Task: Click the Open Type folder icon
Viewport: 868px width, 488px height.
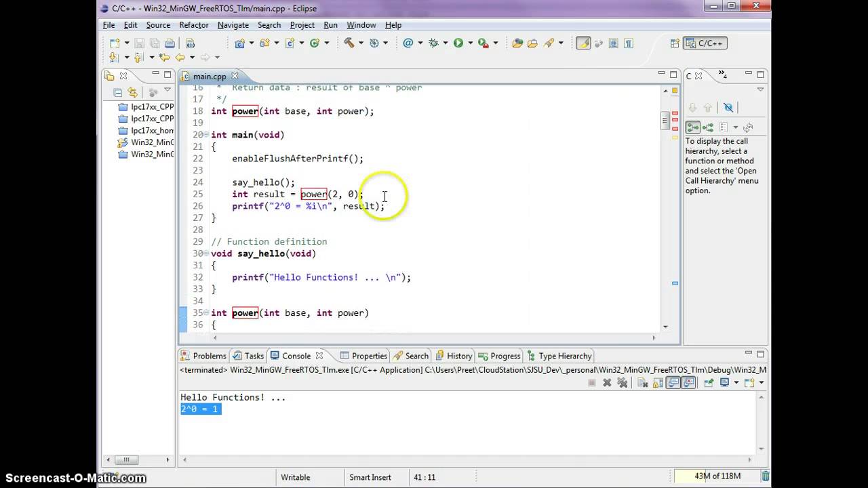Action: pos(517,43)
